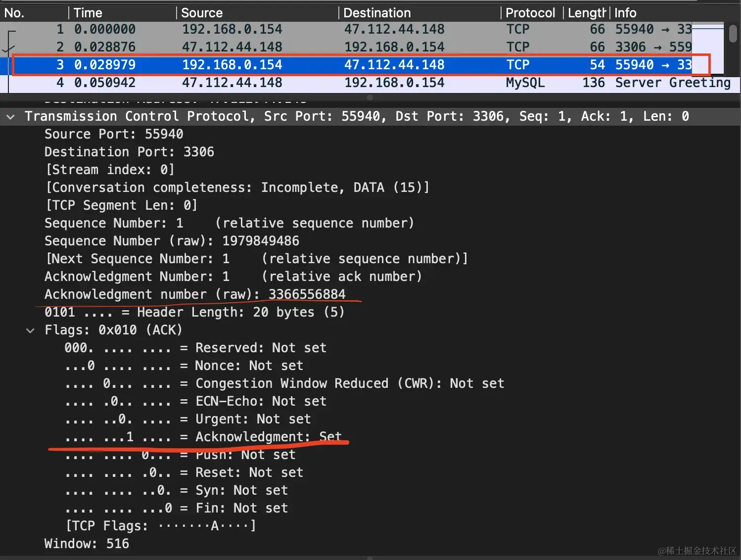Select the Reserved: Not set flag
The width and height of the screenshot is (741, 560).
pyautogui.click(x=195, y=348)
